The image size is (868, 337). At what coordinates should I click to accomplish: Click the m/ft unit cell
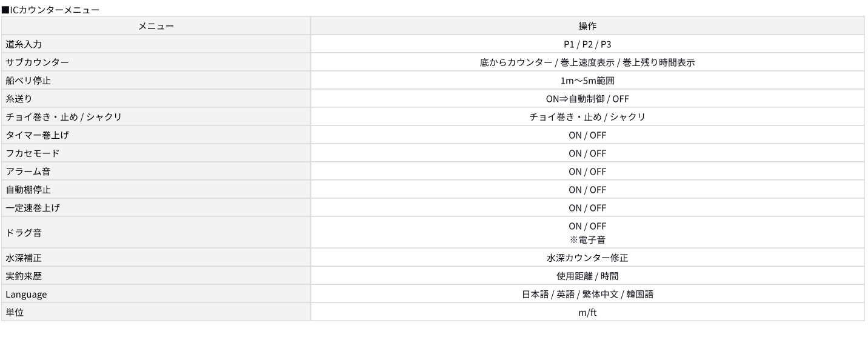[x=587, y=312]
